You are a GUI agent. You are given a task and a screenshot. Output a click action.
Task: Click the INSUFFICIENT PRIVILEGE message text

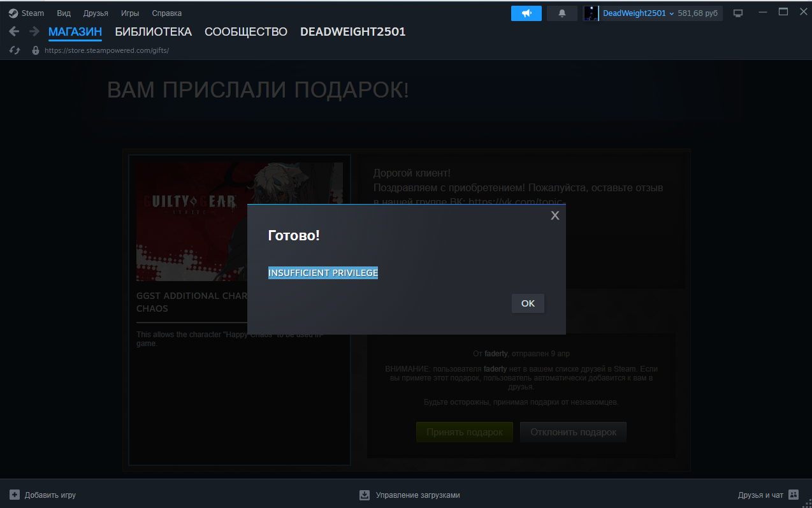323,273
